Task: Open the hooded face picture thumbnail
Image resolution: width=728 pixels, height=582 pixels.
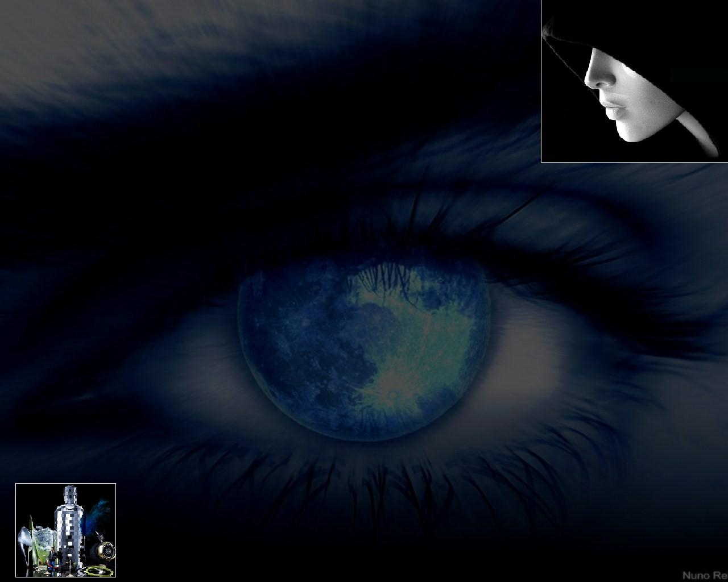Action: (634, 81)
